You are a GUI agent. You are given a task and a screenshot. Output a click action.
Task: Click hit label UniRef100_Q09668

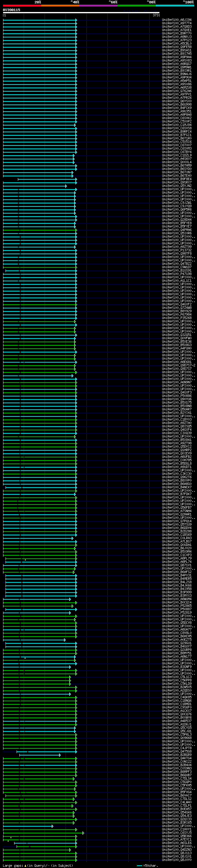point(176,738)
